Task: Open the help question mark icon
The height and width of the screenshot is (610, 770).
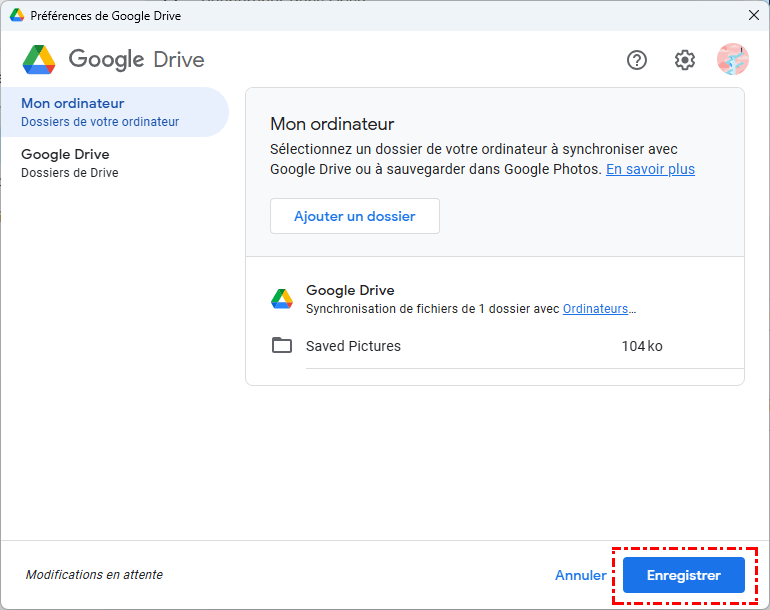Action: tap(637, 60)
